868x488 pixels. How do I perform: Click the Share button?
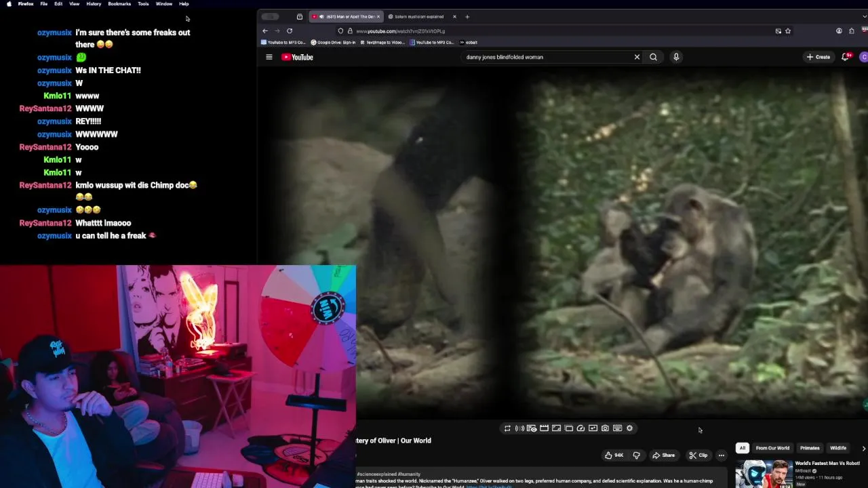(663, 455)
